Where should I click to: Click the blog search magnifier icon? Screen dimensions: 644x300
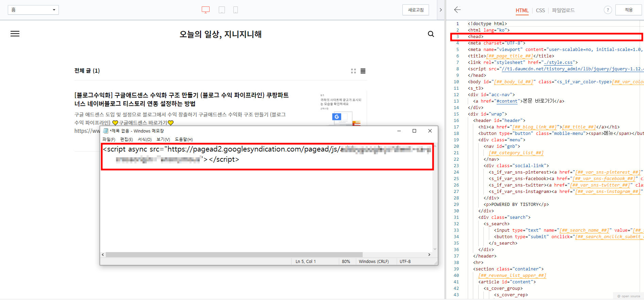[431, 34]
